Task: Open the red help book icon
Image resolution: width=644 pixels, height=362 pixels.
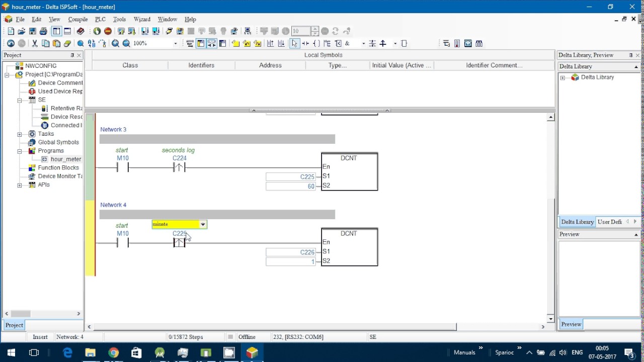Action: (80, 31)
